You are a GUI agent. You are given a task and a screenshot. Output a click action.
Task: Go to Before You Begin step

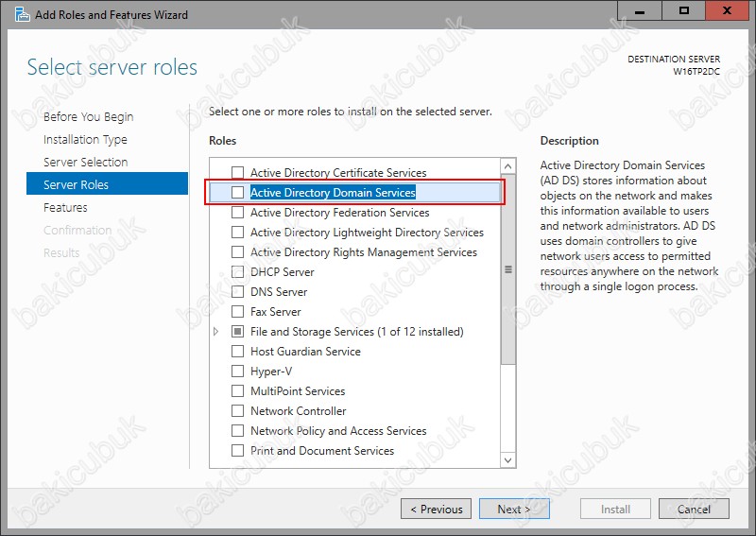point(88,117)
